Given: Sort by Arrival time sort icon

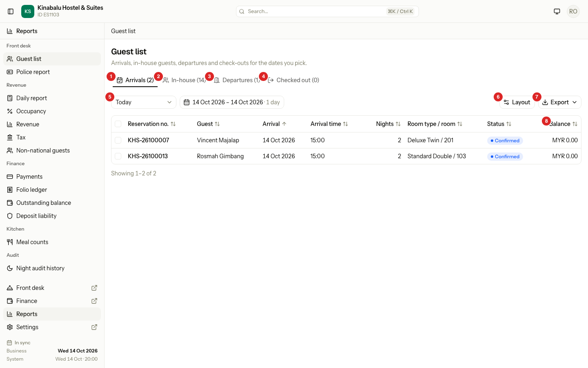Looking at the screenshot, I should [345, 124].
